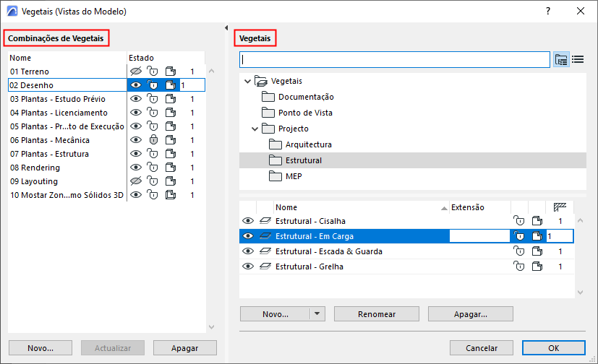Click lock icon for 01 Terreno combination

(153, 71)
